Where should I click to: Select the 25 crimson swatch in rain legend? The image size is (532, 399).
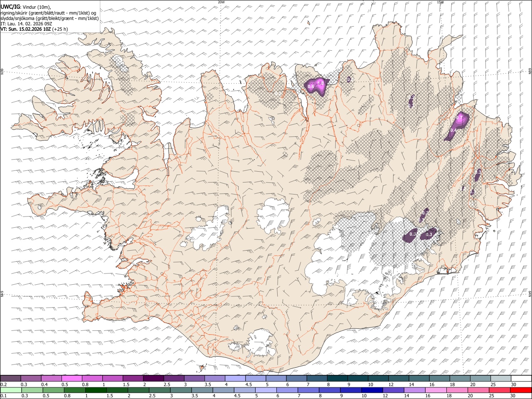pos(500,390)
